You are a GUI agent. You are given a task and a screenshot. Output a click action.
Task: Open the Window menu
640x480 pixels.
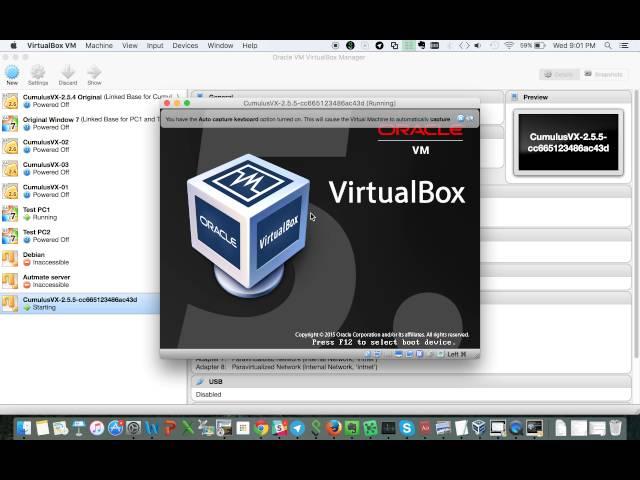[x=220, y=46]
